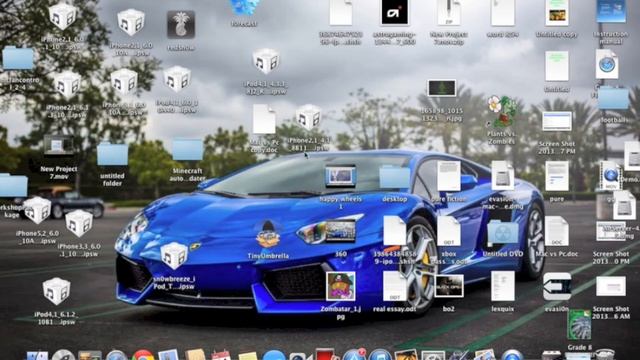Select the evasi0n app icon
640x360 pixels.
pos(557,287)
